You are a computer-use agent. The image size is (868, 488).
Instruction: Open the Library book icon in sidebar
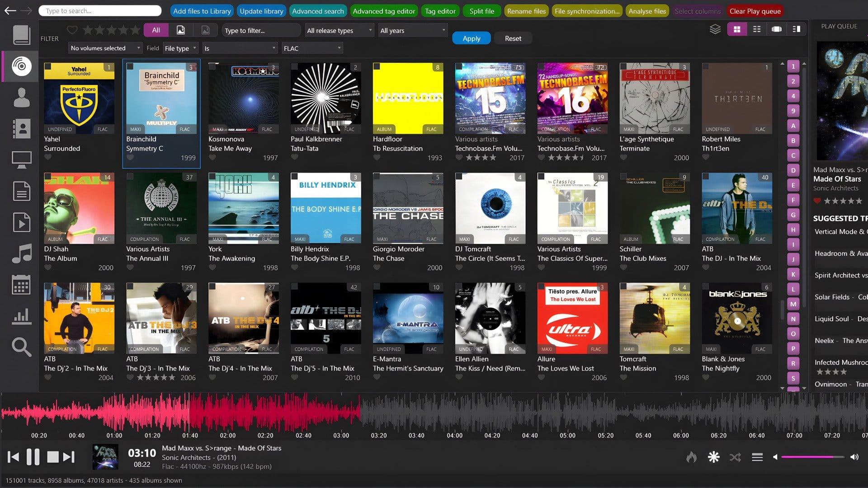pos(21,35)
